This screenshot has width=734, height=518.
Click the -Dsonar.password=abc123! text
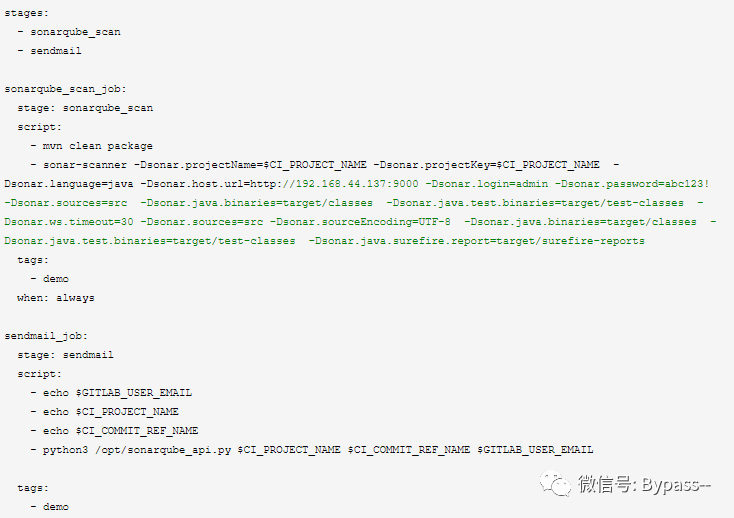click(x=632, y=184)
